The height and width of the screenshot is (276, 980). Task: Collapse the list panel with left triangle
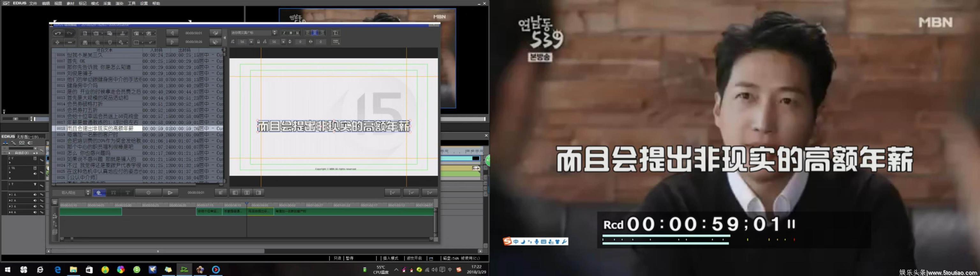coord(225,38)
